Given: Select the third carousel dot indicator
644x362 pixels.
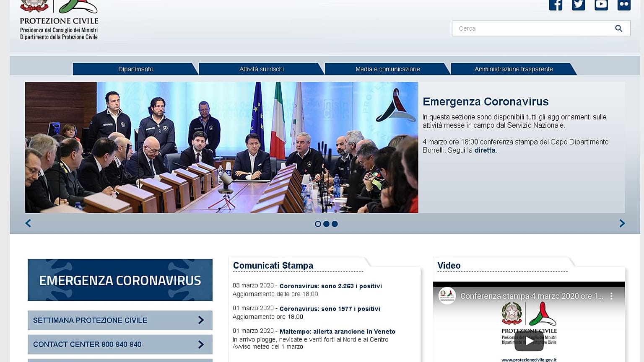Looking at the screenshot, I should pyautogui.click(x=335, y=224).
